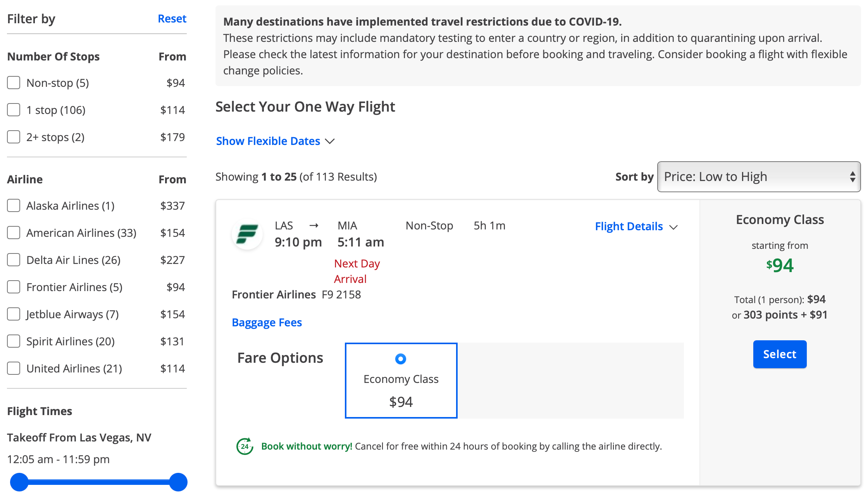Select the Economy Class fare option

(400, 359)
